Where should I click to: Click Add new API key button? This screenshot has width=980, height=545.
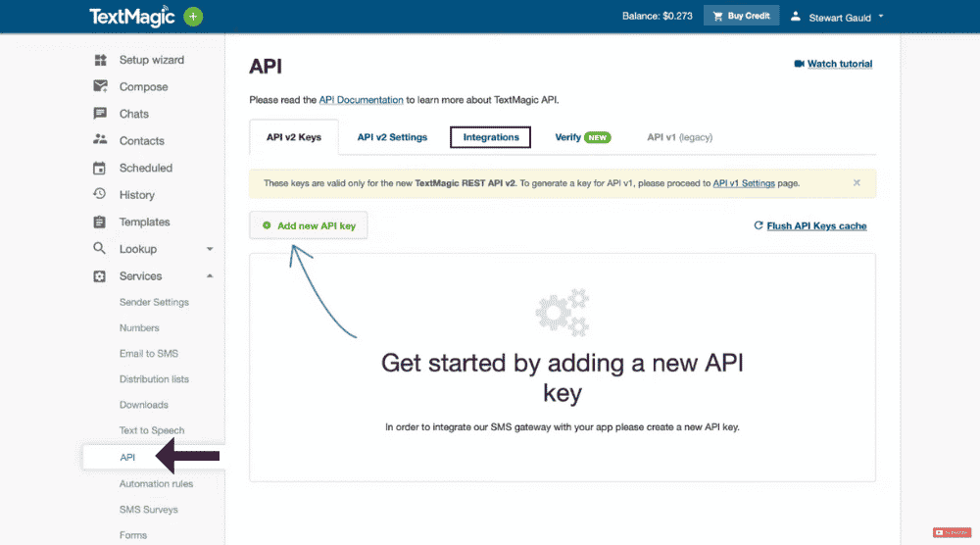[x=309, y=225]
